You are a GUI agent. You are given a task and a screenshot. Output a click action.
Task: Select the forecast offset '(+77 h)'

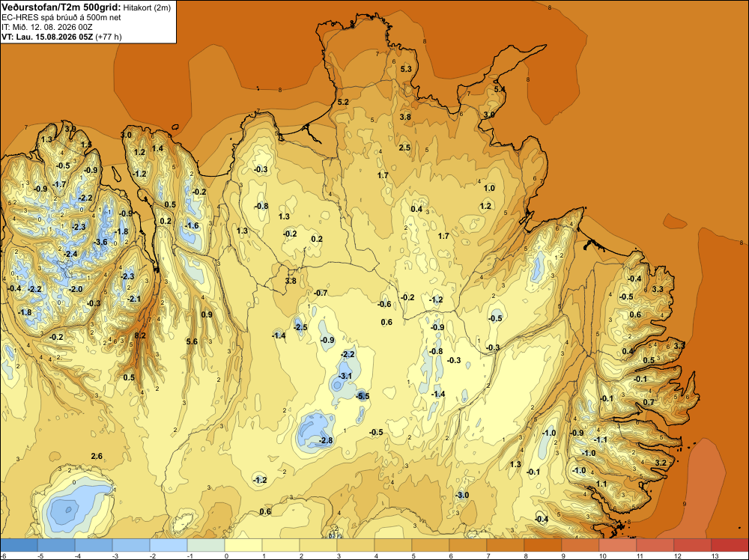pyautogui.click(x=109, y=37)
